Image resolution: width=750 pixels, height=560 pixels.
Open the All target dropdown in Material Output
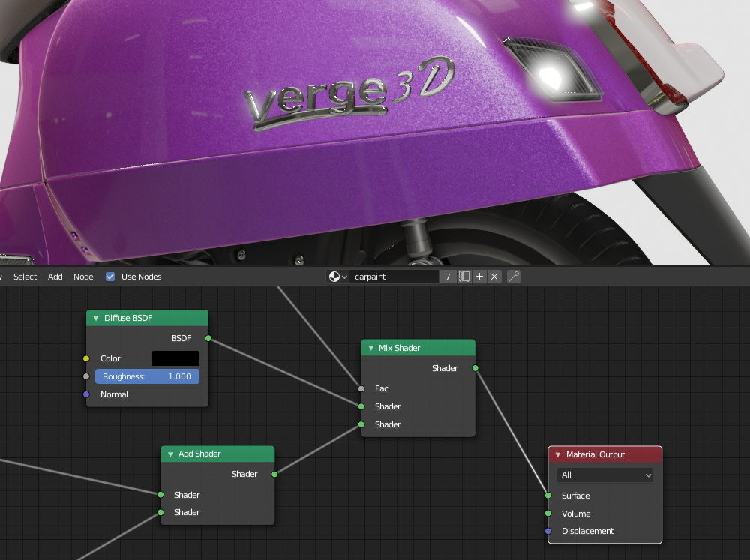coord(605,475)
